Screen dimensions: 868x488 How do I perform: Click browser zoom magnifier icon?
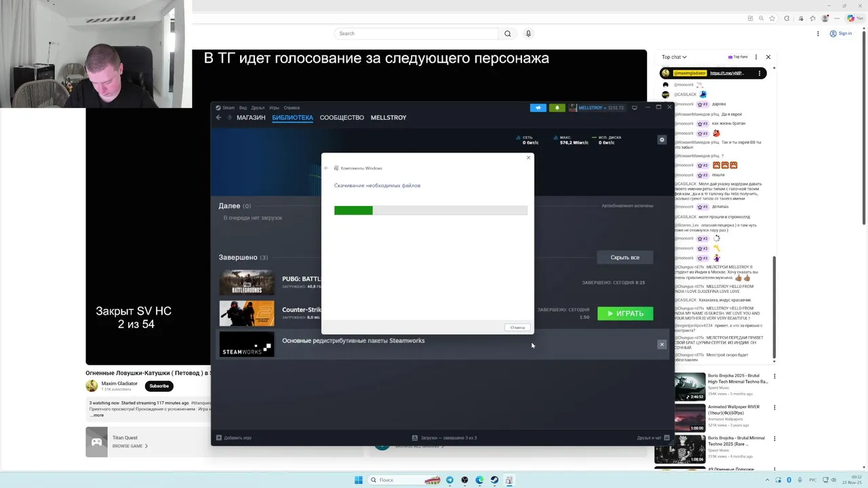762,18
